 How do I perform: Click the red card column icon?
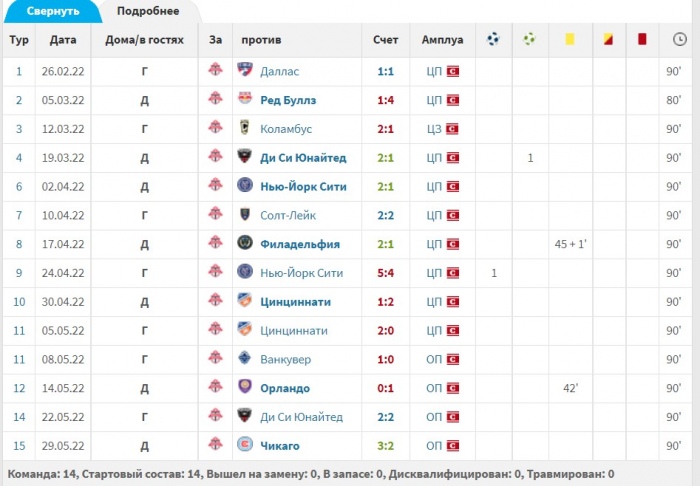coord(642,39)
